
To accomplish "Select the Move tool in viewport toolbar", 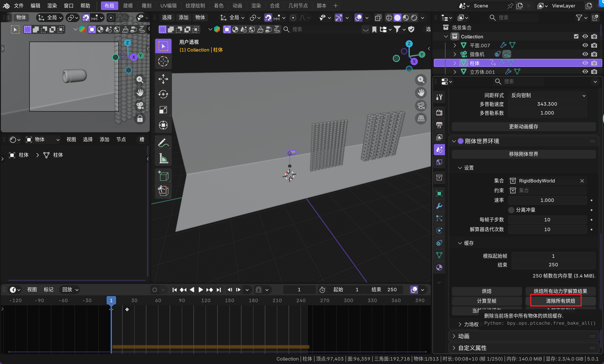I will pos(163,79).
